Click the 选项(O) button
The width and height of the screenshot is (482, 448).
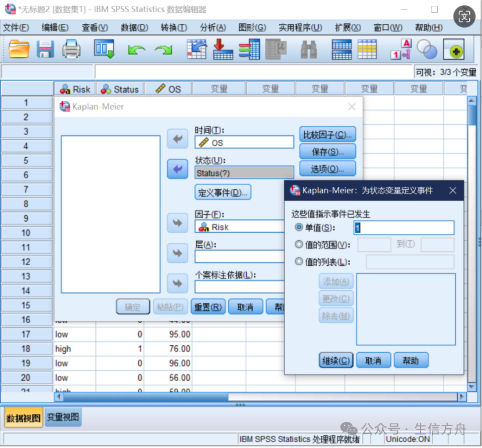[x=328, y=169]
